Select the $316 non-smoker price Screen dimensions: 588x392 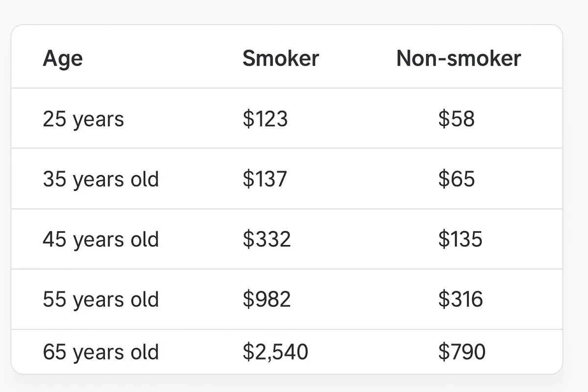point(460,299)
